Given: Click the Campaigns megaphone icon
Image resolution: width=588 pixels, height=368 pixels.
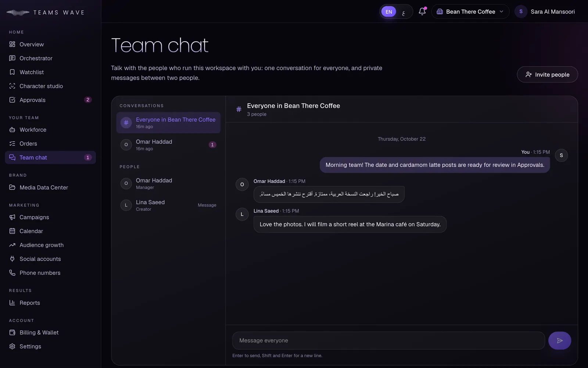Looking at the screenshot, I should 12,217.
